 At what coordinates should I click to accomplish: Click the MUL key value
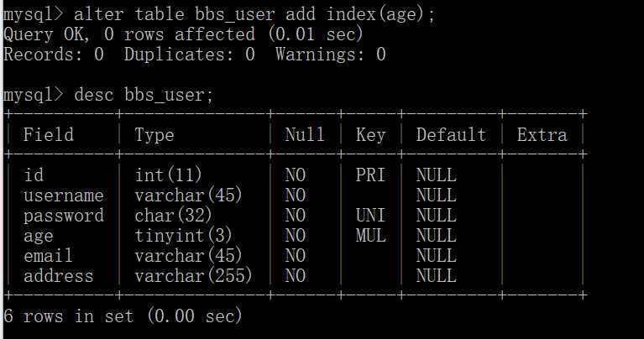(370, 236)
